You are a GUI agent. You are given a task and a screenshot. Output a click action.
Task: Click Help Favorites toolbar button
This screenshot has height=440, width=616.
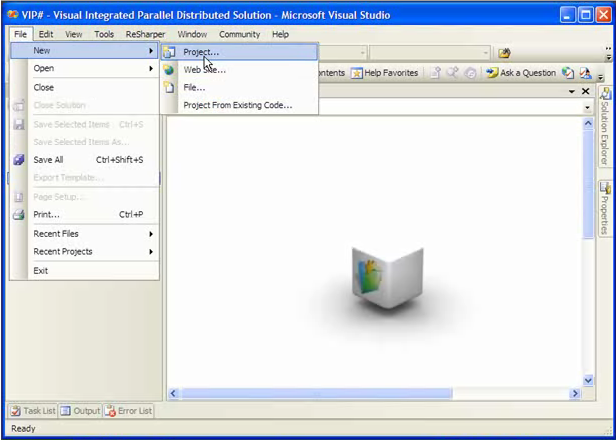pyautogui.click(x=384, y=73)
